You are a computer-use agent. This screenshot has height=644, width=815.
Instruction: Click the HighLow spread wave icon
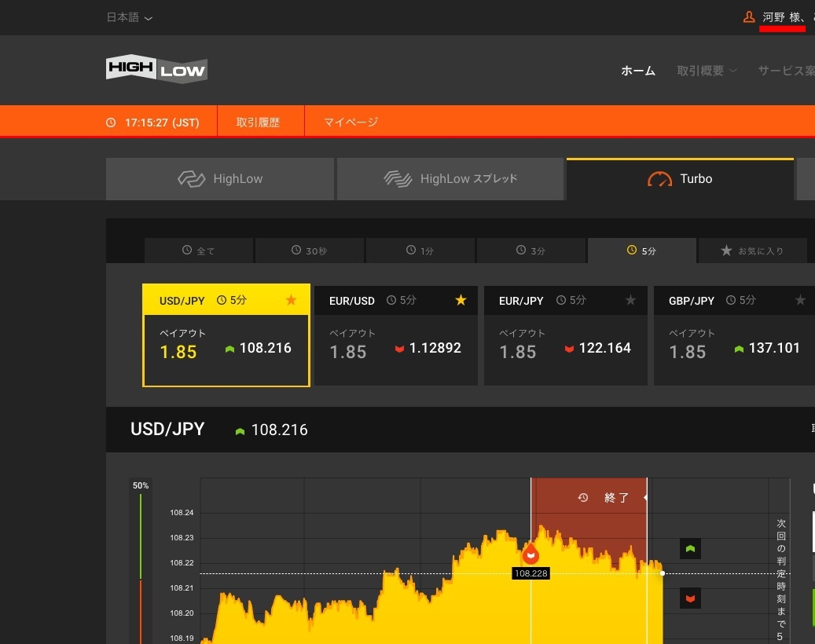pyautogui.click(x=398, y=179)
